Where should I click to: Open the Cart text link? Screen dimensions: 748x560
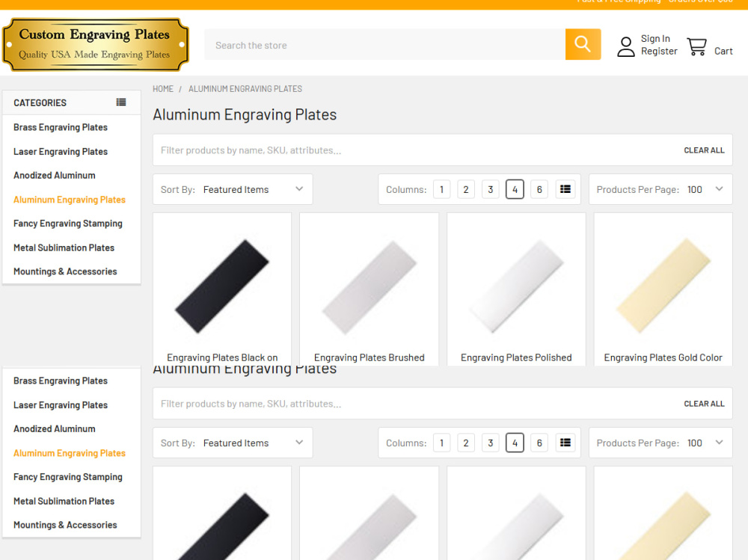point(723,51)
